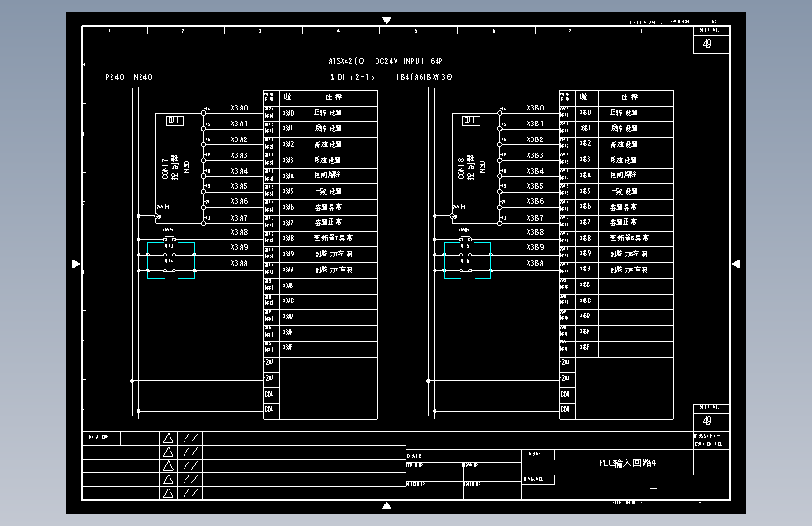
Task: Select wire label X3A1
Action: click(x=240, y=124)
